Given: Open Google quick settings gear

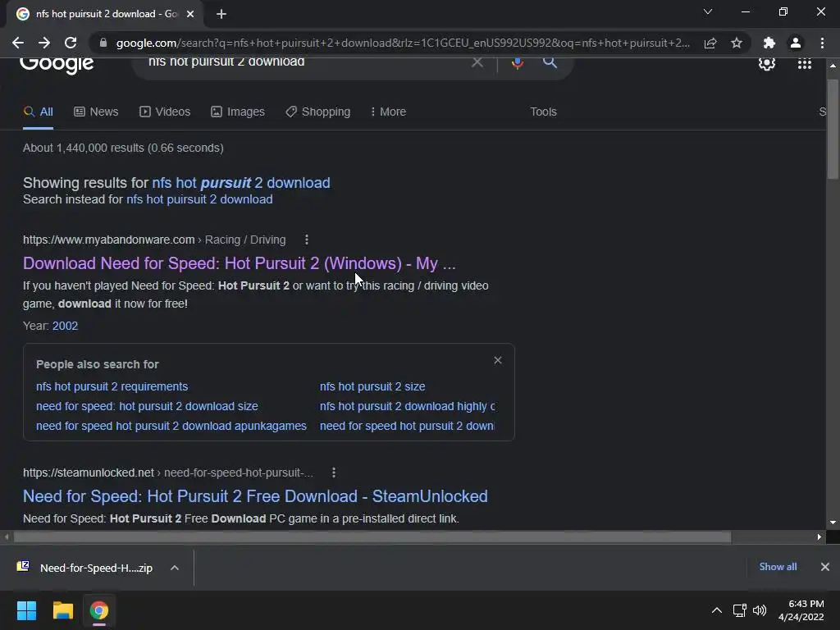Looking at the screenshot, I should click(767, 63).
